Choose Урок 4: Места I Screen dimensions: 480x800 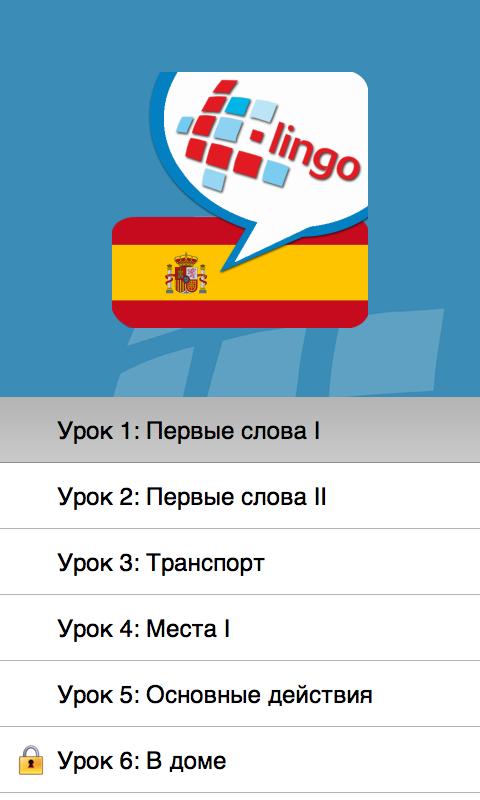click(240, 628)
